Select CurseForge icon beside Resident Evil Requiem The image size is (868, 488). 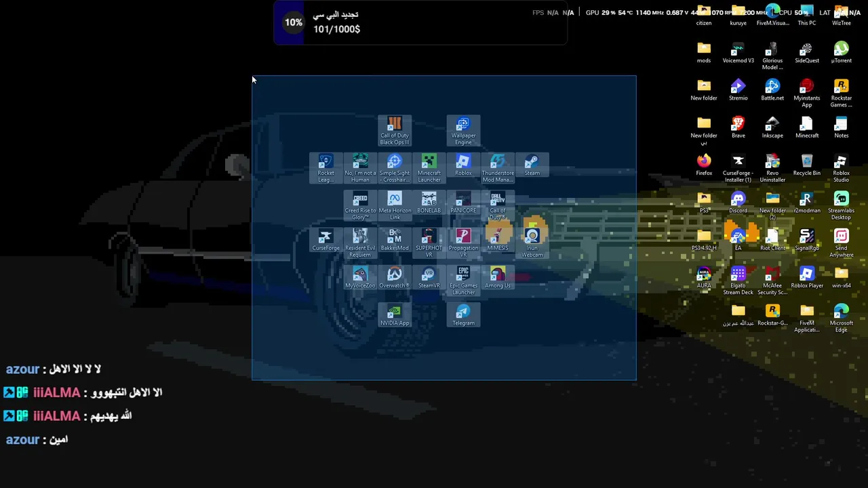[325, 240]
